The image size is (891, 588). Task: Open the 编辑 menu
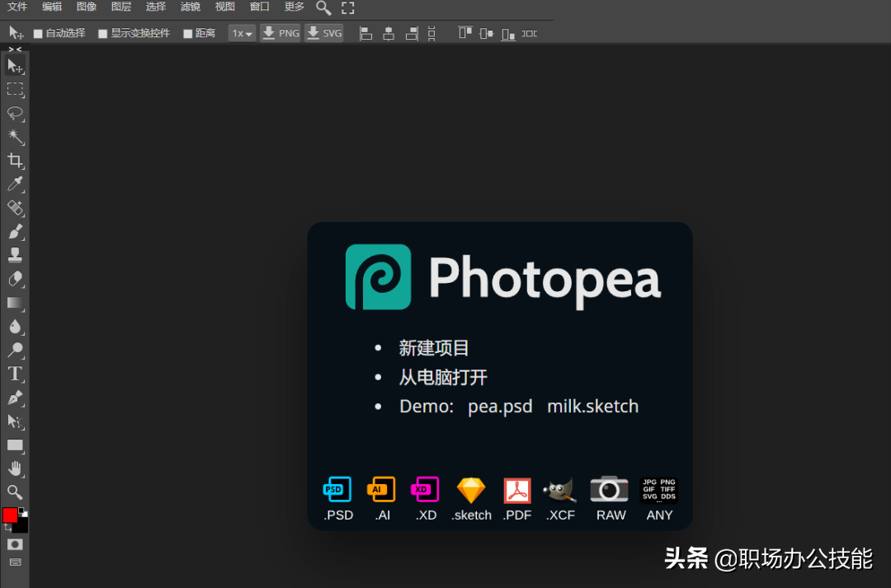[x=52, y=7]
